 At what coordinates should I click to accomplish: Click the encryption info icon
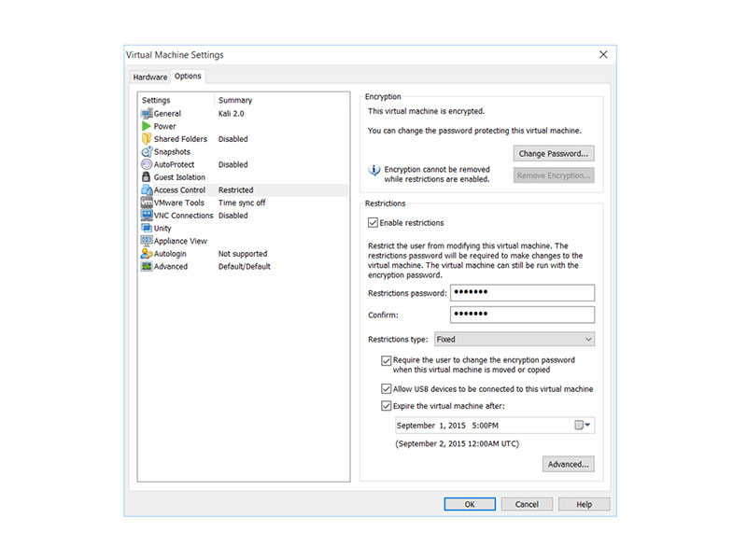(x=374, y=170)
